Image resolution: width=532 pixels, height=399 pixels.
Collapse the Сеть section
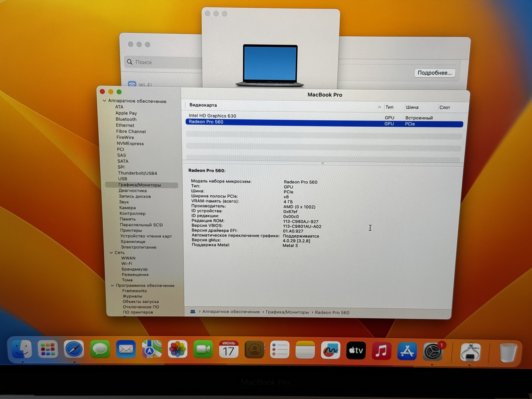click(x=111, y=252)
